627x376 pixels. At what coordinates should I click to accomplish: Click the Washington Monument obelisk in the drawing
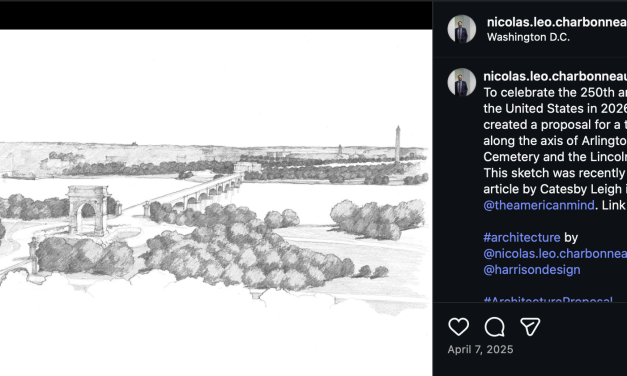[397, 144]
